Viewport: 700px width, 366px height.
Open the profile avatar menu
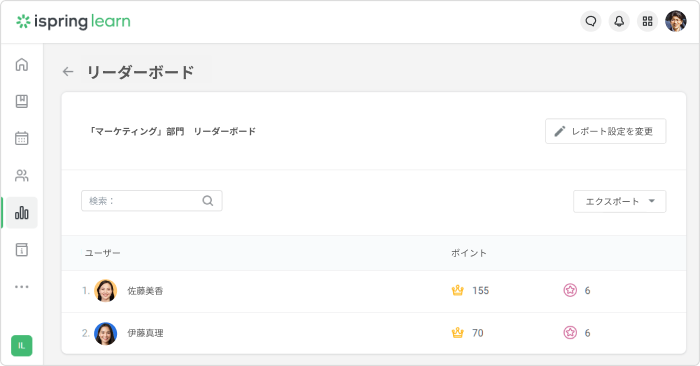click(x=676, y=21)
